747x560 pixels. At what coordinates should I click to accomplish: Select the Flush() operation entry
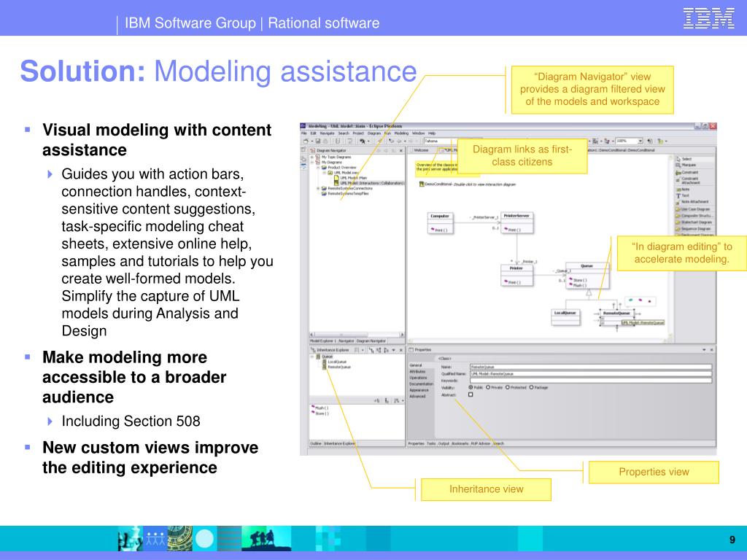(x=320, y=408)
